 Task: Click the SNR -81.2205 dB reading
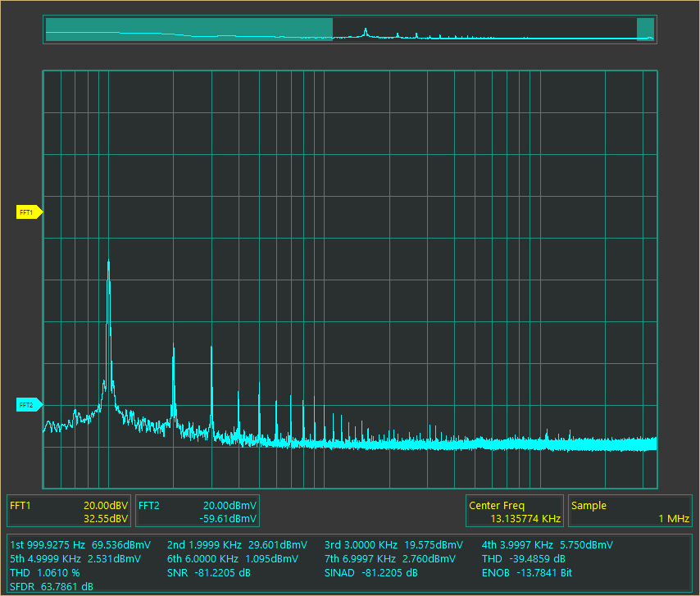click(x=208, y=573)
